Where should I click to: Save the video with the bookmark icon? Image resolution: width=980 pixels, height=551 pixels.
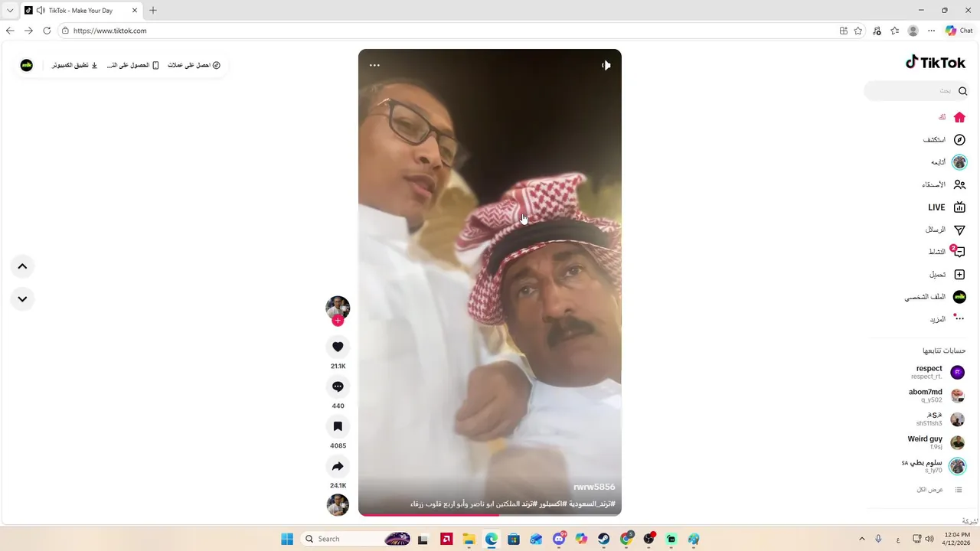[338, 426]
